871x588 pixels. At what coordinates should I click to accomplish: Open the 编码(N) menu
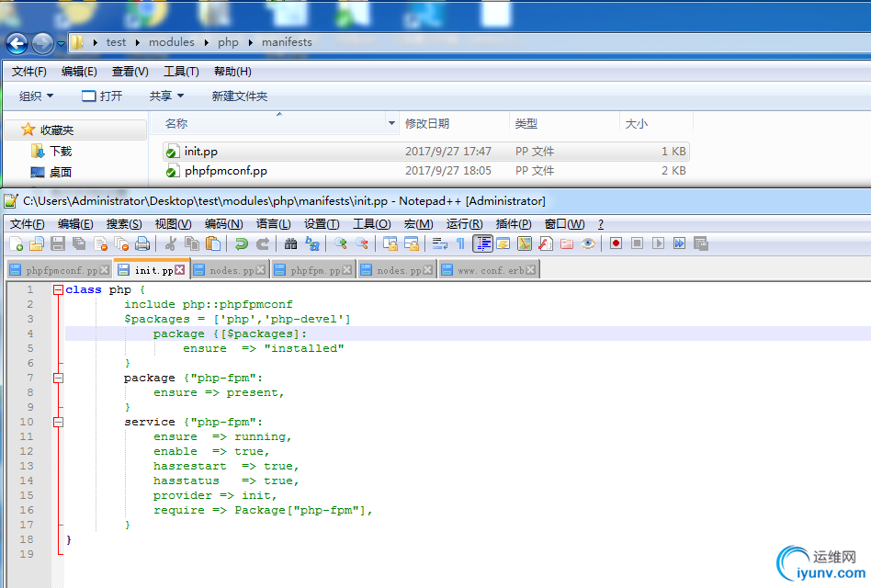pos(223,224)
